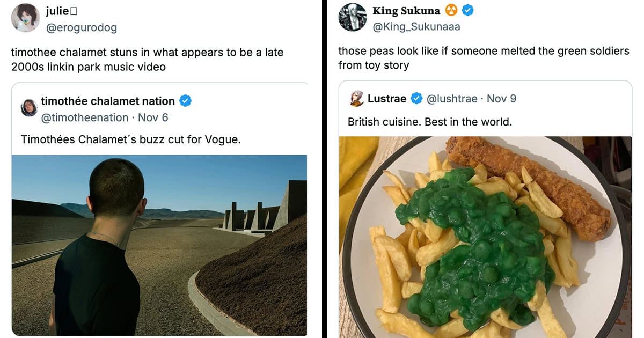Open the timothée chalamet nation display name
Screen dimensions: 644x338
[108, 101]
